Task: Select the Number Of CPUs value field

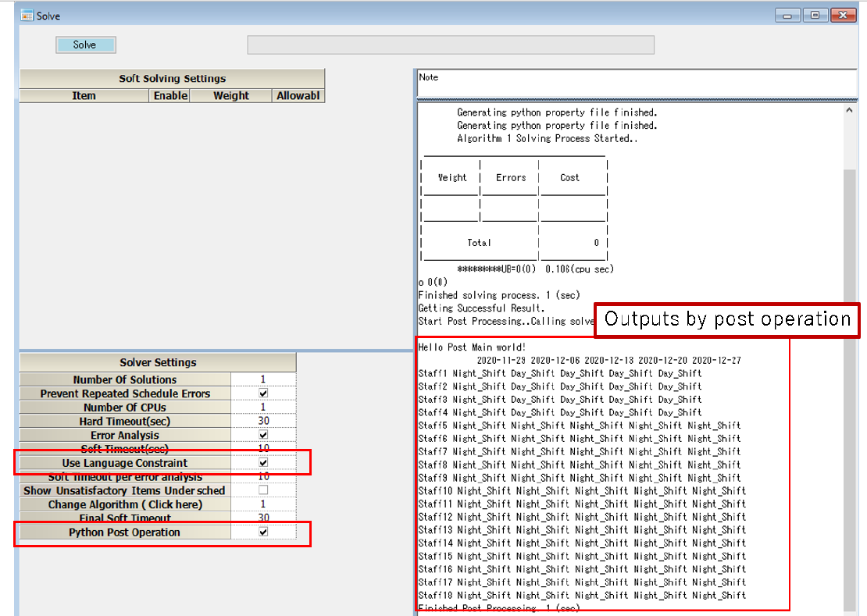Action: (x=263, y=408)
